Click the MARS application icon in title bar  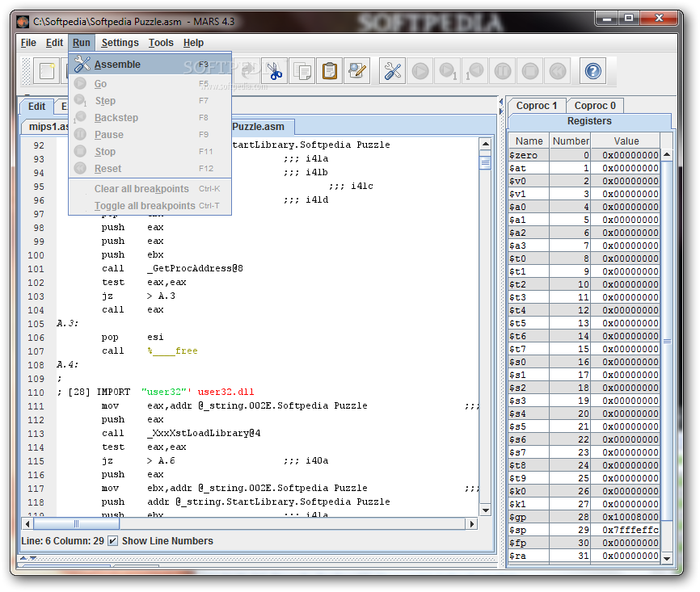(x=23, y=22)
